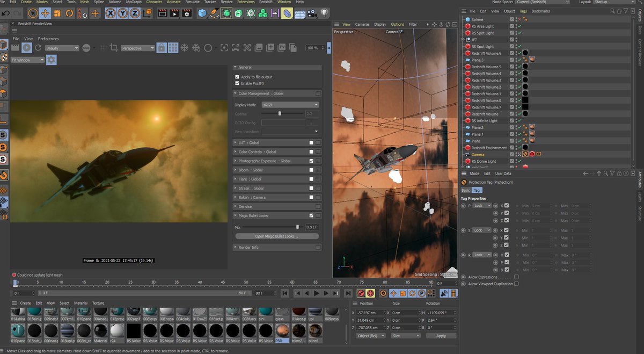Click the P Lock button in Tag Properties
644x354 pixels.
[481, 206]
